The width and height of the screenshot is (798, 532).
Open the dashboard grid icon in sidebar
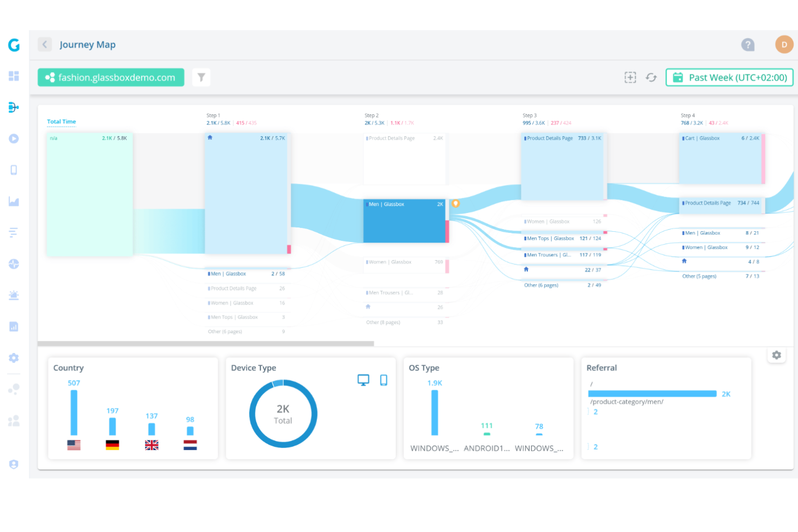(x=14, y=76)
